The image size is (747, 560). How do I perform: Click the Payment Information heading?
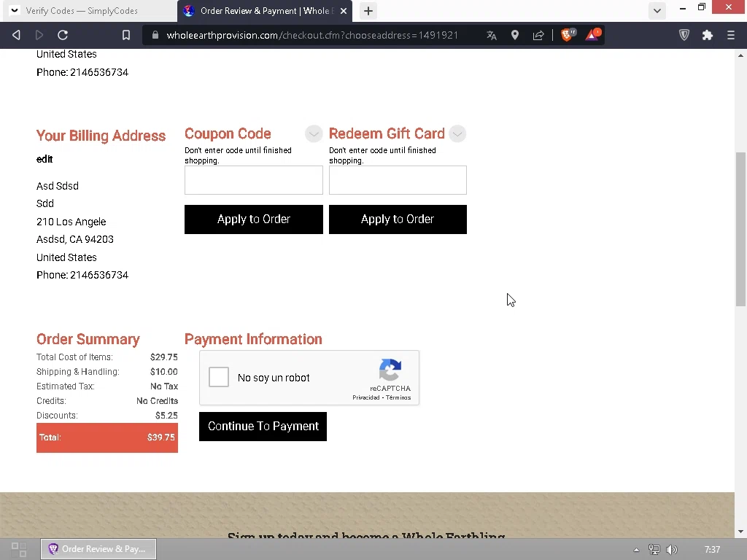click(x=253, y=339)
